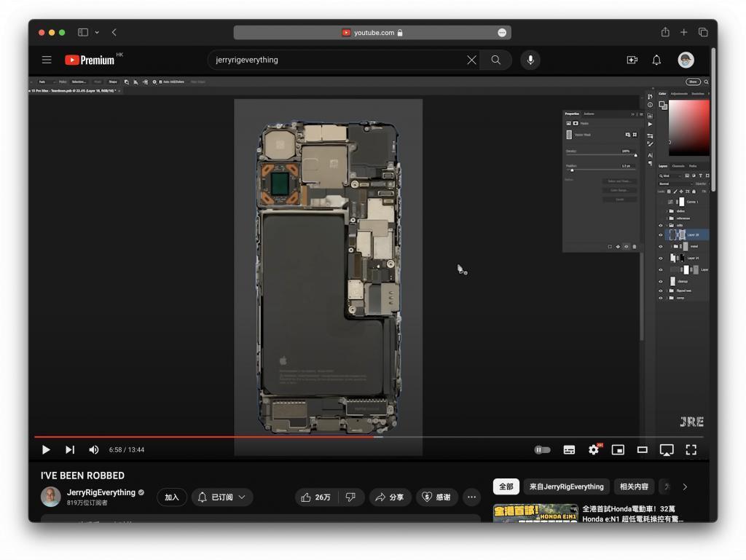This screenshot has height=560, width=746.
Task: Open the YouTube hamburger guide menu
Action: coord(47,60)
